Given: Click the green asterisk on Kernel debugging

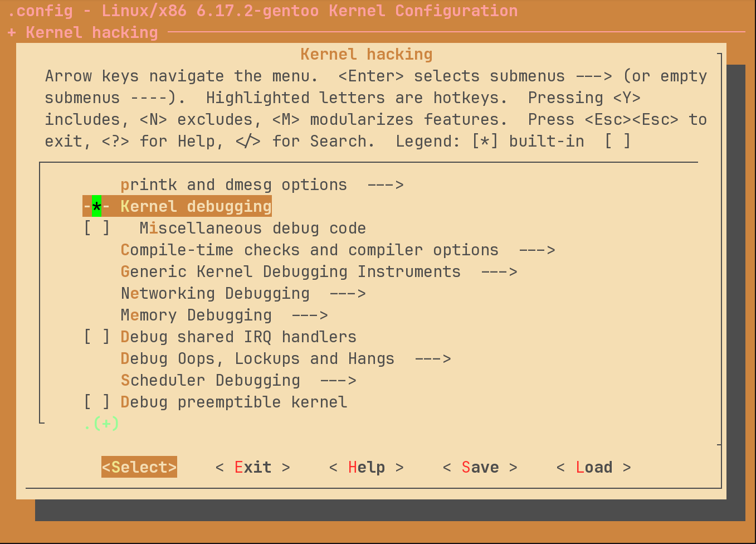Looking at the screenshot, I should [96, 207].
